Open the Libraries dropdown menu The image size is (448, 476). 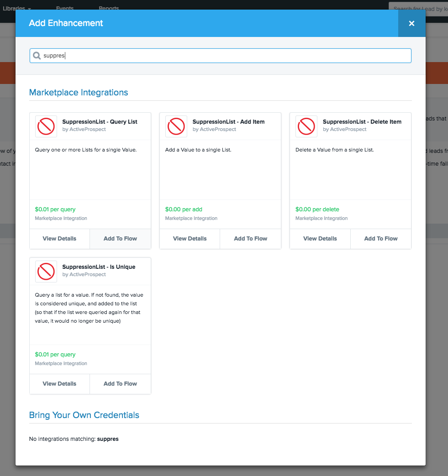click(x=17, y=8)
